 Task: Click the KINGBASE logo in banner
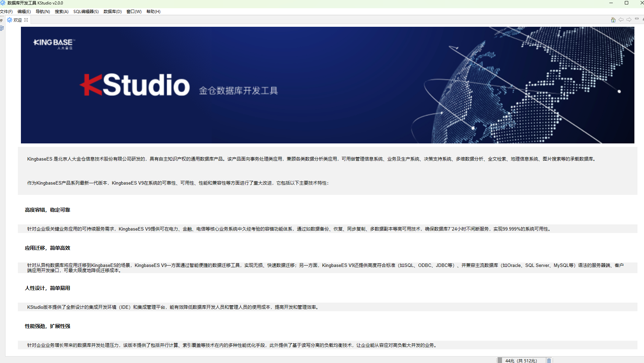click(54, 44)
